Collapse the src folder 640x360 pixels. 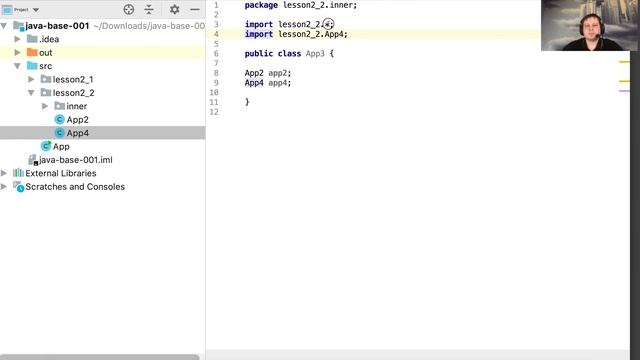(x=18, y=66)
